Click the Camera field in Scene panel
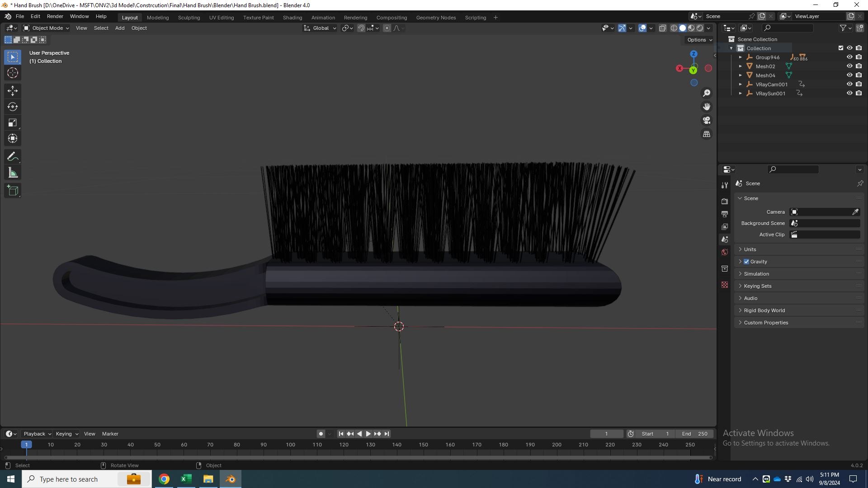Image resolution: width=868 pixels, height=488 pixels. click(825, 212)
